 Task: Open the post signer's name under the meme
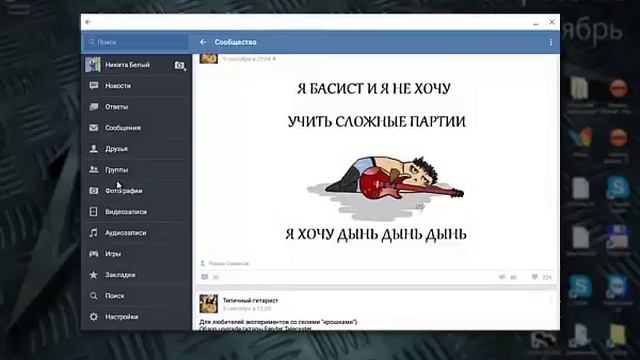[229, 264]
